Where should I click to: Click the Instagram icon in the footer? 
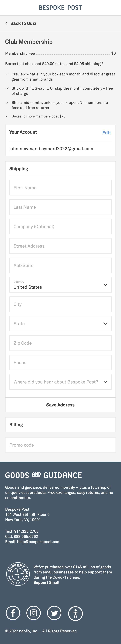(33, 613)
